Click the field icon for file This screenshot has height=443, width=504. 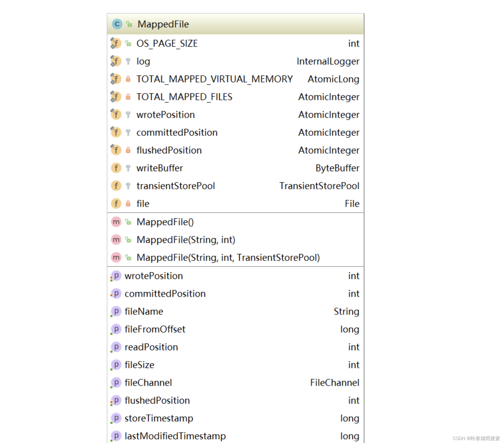pyautogui.click(x=116, y=204)
